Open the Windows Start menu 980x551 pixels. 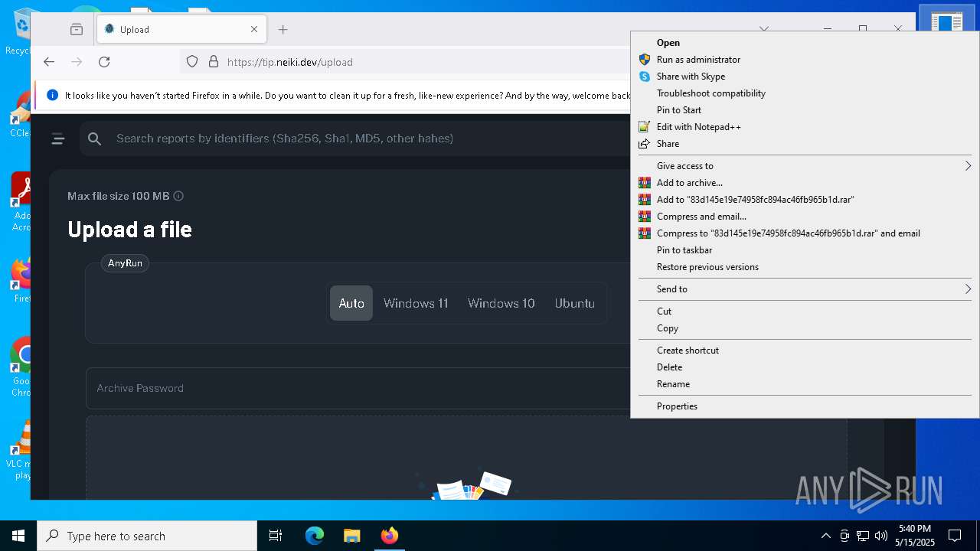pos(18,536)
